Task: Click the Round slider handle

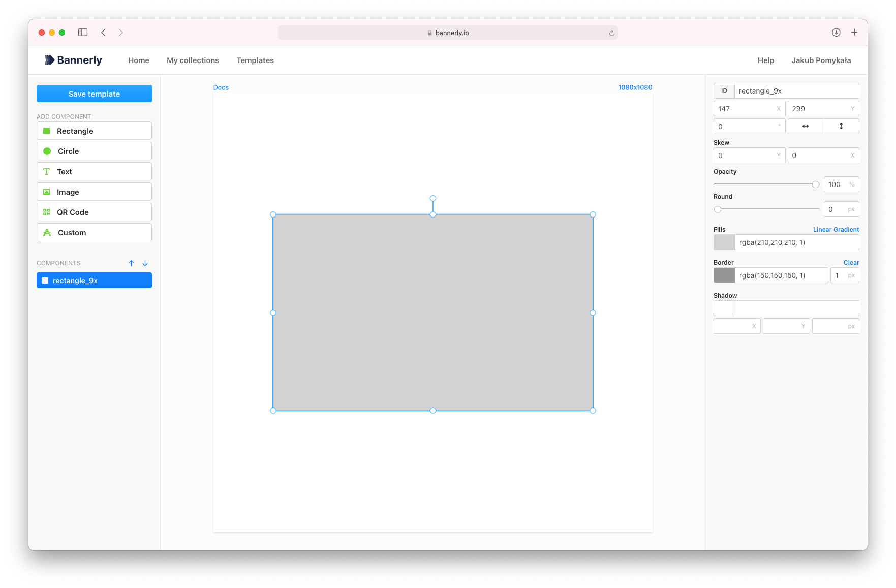Action: coord(718,209)
